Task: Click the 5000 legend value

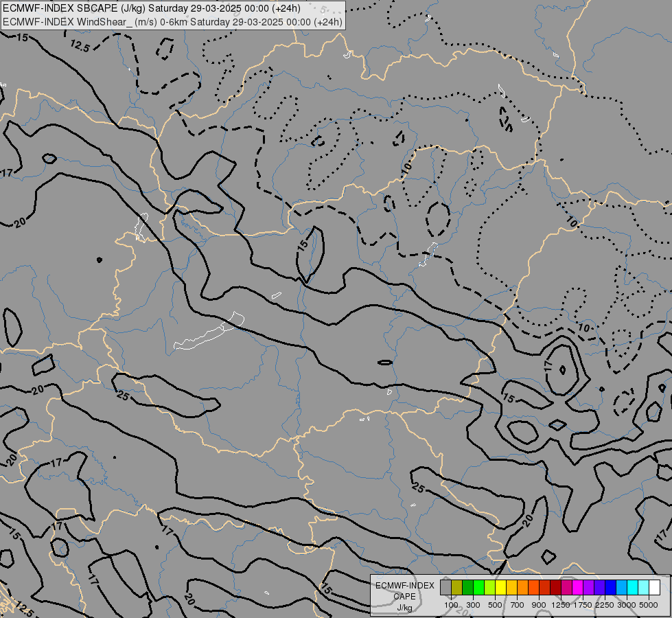Action: [649, 605]
